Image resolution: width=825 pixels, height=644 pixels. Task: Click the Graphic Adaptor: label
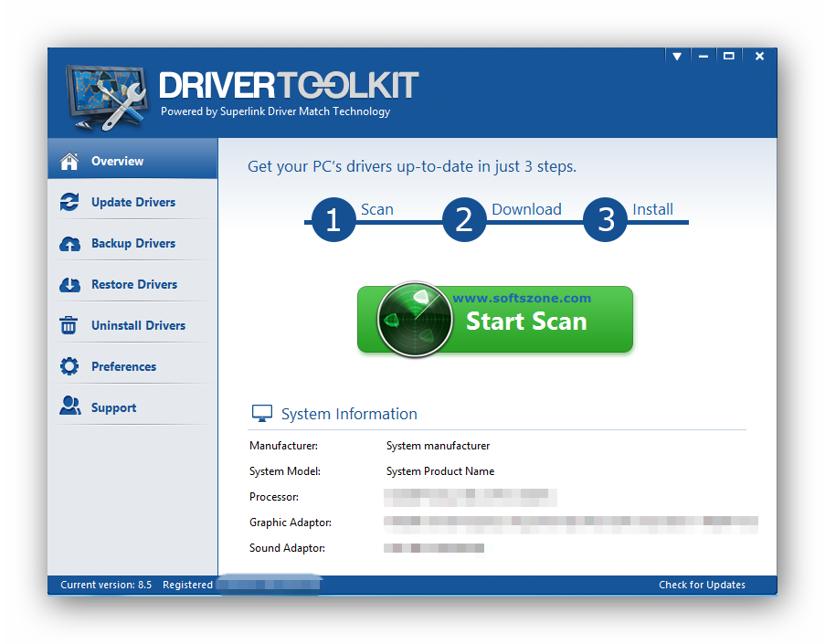pos(291,523)
